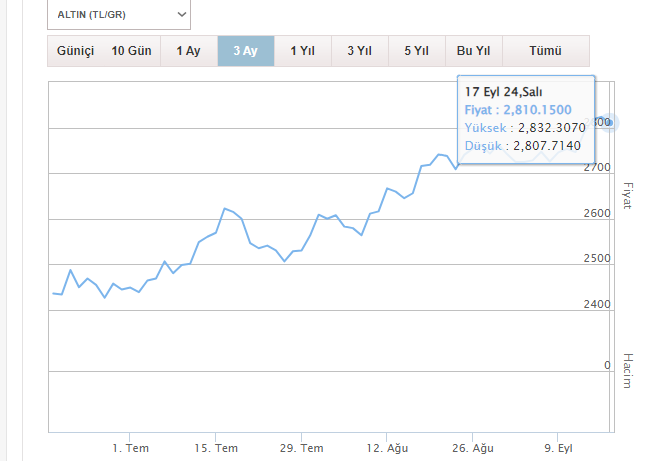Select the 10 Gün range tab
Screen dimensions: 665x461
point(132,51)
